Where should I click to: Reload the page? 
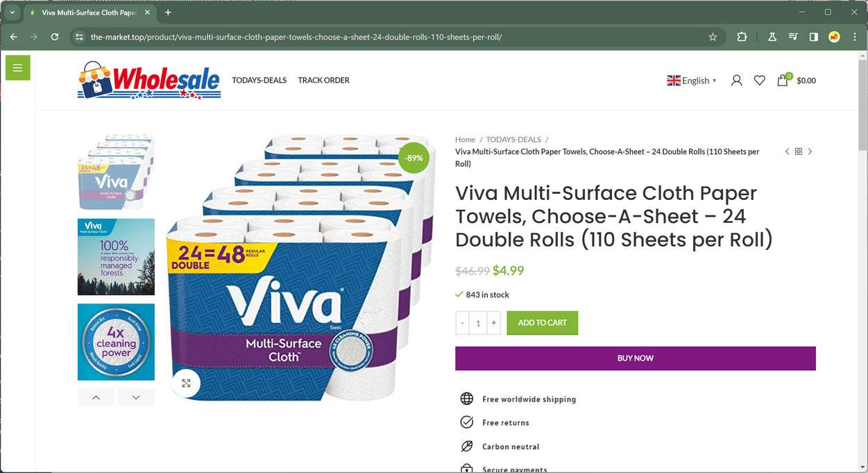pyautogui.click(x=55, y=37)
